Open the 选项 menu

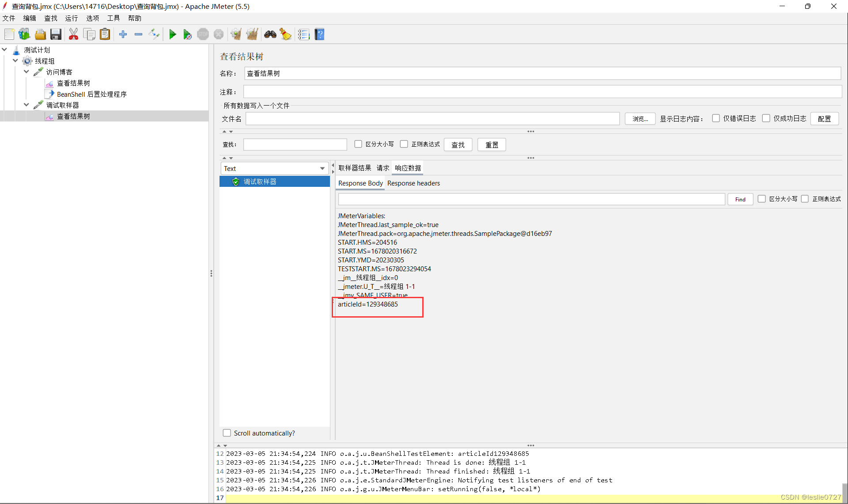(x=93, y=18)
